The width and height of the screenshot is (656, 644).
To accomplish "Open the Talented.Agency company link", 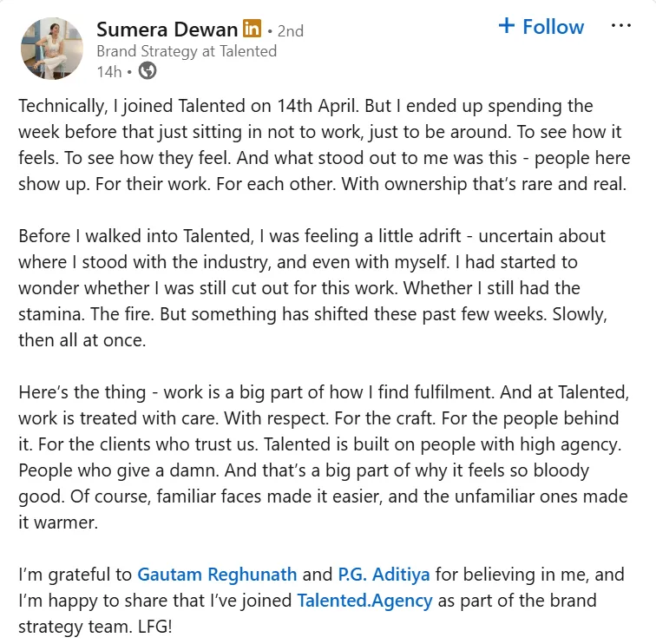I will click(x=364, y=601).
